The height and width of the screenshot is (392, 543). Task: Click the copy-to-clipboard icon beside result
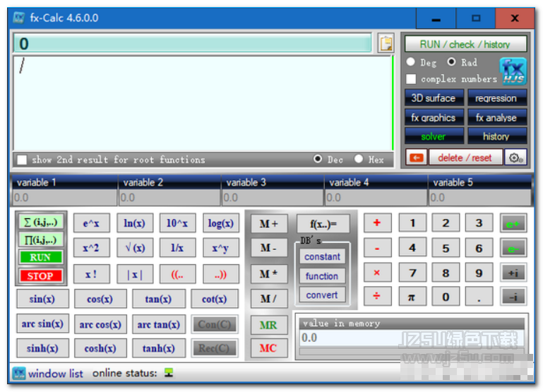[386, 44]
